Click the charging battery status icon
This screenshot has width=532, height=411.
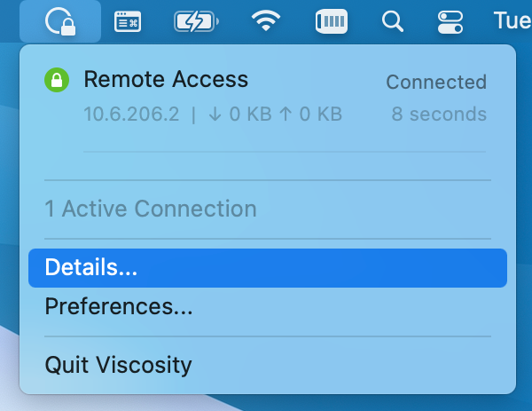[195, 20]
